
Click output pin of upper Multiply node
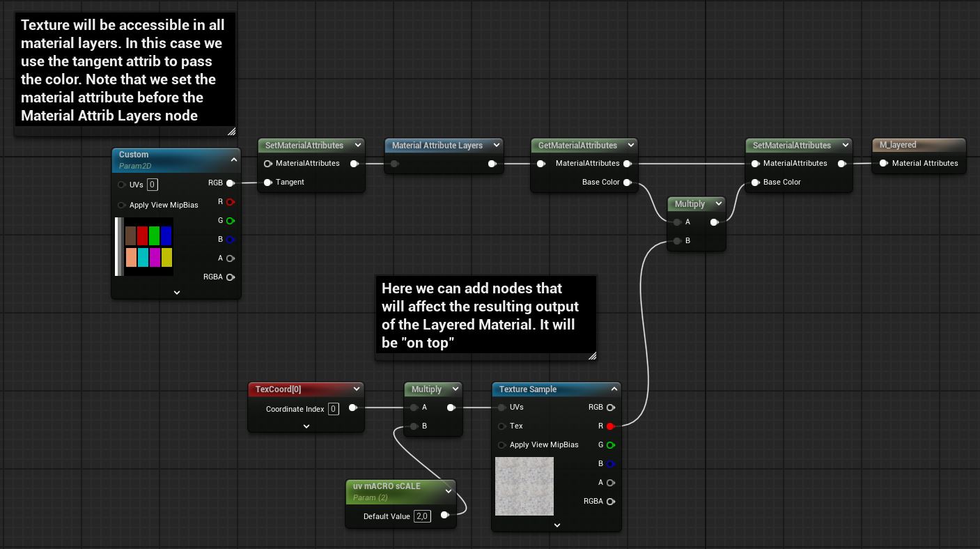point(714,222)
